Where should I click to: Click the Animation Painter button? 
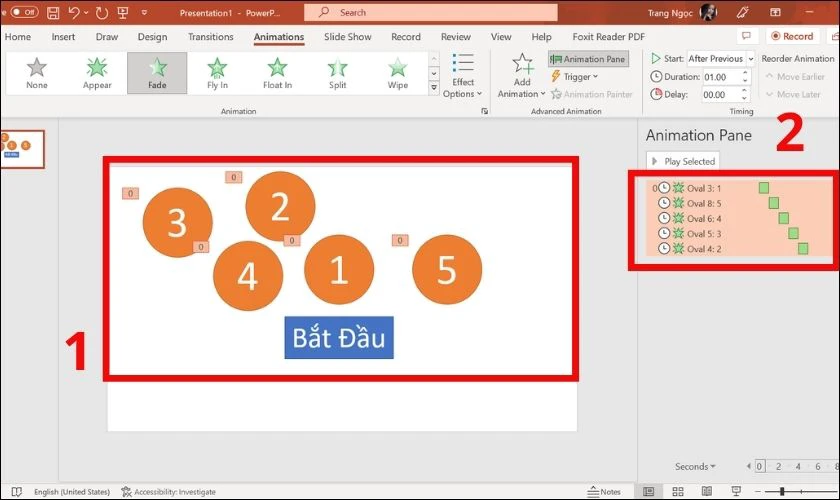point(591,94)
